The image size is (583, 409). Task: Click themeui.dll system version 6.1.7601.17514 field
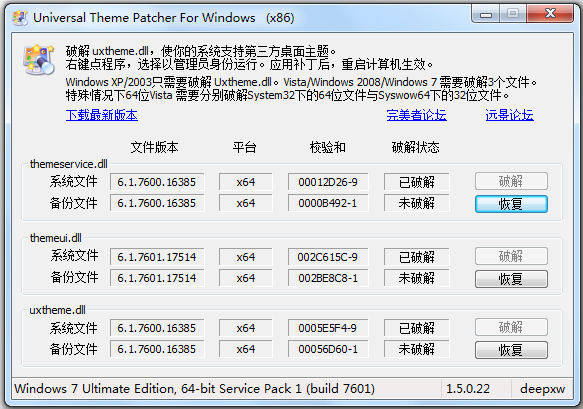coord(157,257)
